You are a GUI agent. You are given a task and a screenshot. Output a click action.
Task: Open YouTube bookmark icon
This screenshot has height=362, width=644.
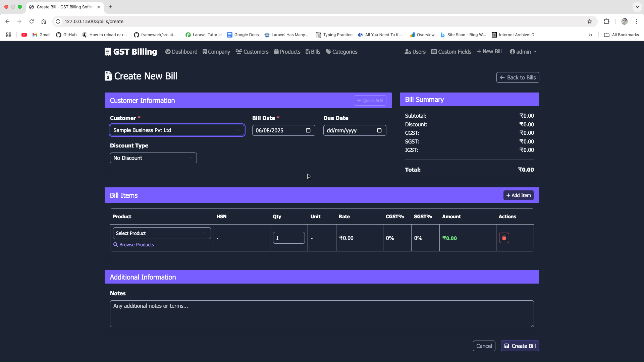pos(24,35)
